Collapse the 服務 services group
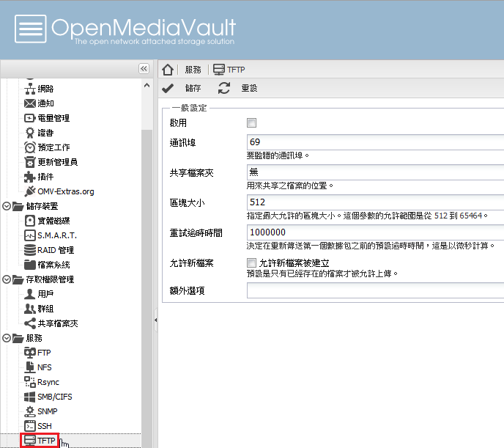This screenshot has width=504, height=448. point(7,338)
